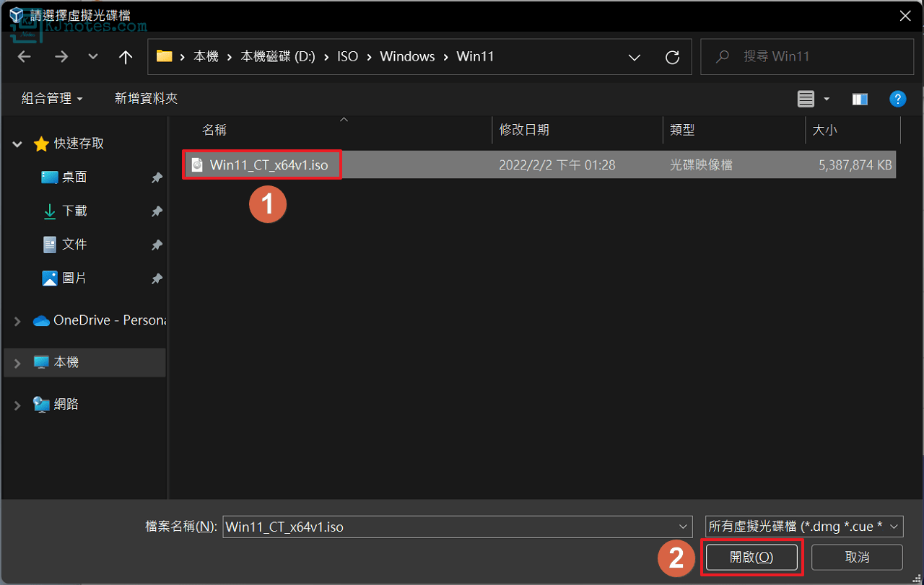This screenshot has height=585, width=924.
Task: Click date 2022/2/2 下午 01:28
Action: click(557, 165)
